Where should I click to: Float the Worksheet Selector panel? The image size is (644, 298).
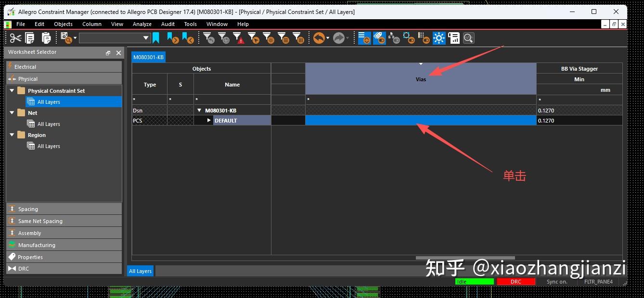tap(108, 52)
